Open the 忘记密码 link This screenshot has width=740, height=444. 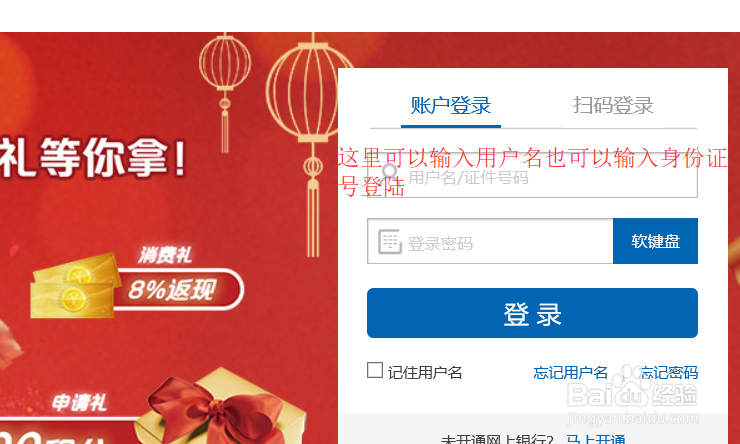click(x=669, y=373)
